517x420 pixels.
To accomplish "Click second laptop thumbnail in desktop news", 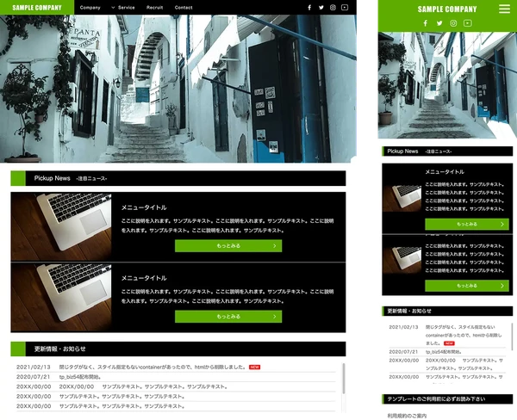I will (61, 298).
